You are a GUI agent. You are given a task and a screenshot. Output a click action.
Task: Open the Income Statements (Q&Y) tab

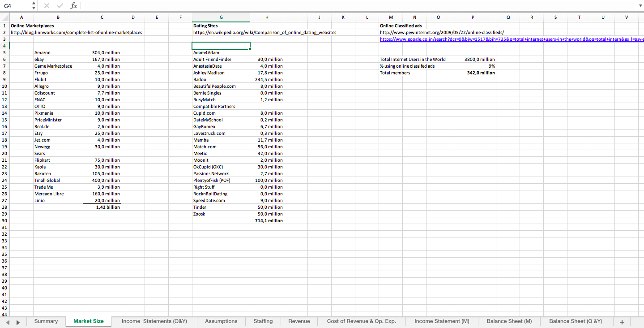pyautogui.click(x=154, y=321)
